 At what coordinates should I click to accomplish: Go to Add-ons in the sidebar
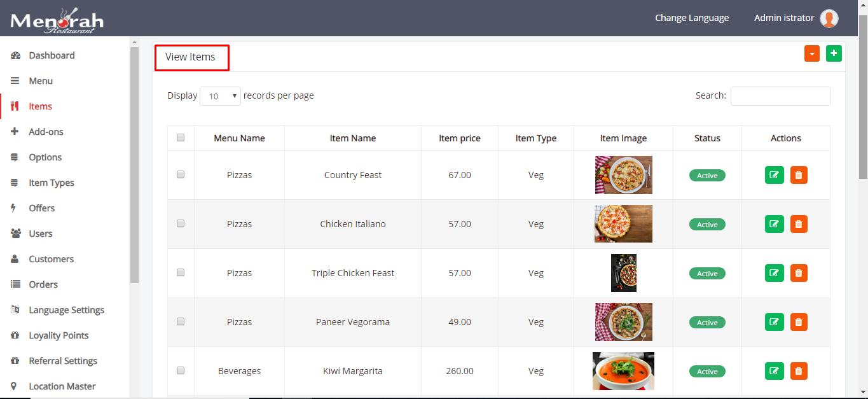46,132
